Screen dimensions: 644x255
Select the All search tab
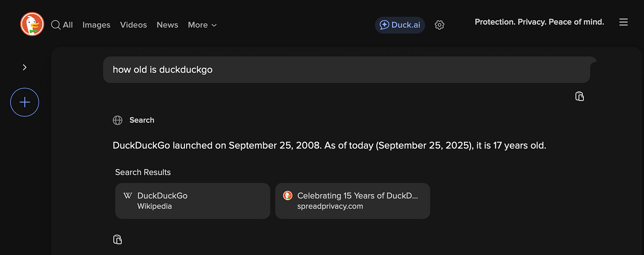62,25
